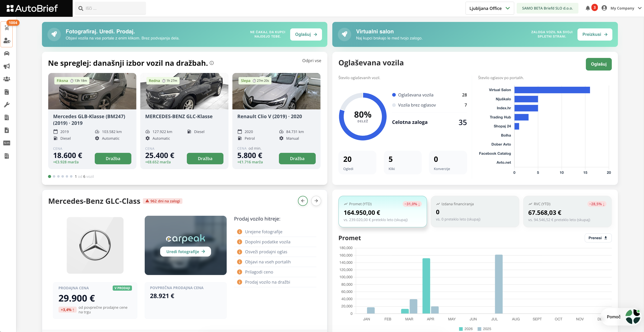Open the Renault Clio V car photo

(276, 91)
